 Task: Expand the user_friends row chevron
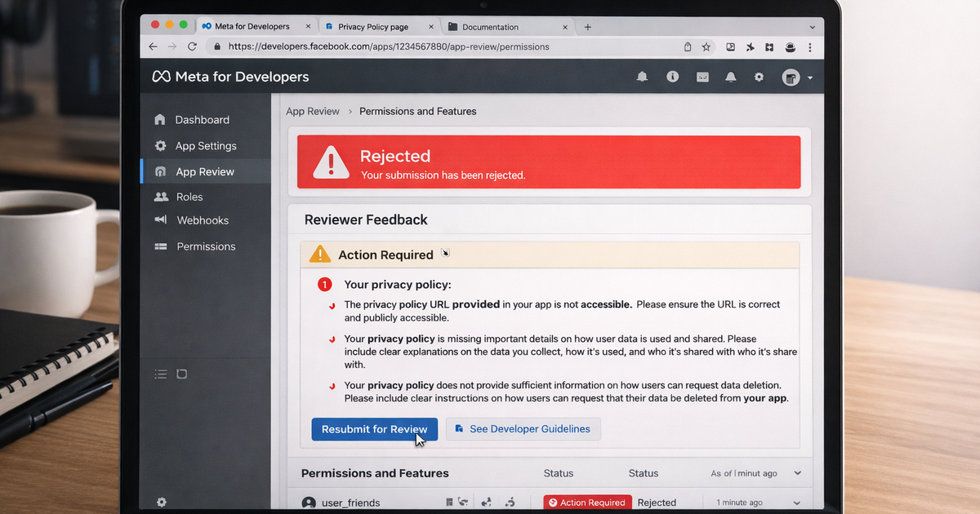click(x=798, y=503)
